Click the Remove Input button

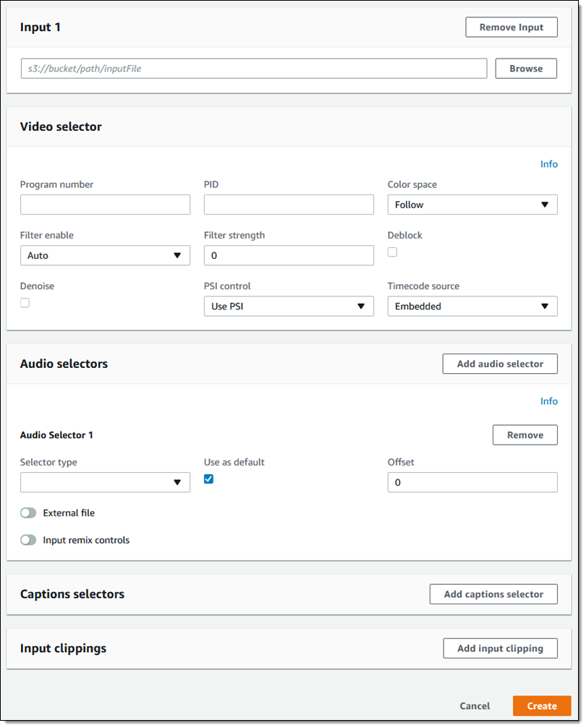(x=511, y=27)
